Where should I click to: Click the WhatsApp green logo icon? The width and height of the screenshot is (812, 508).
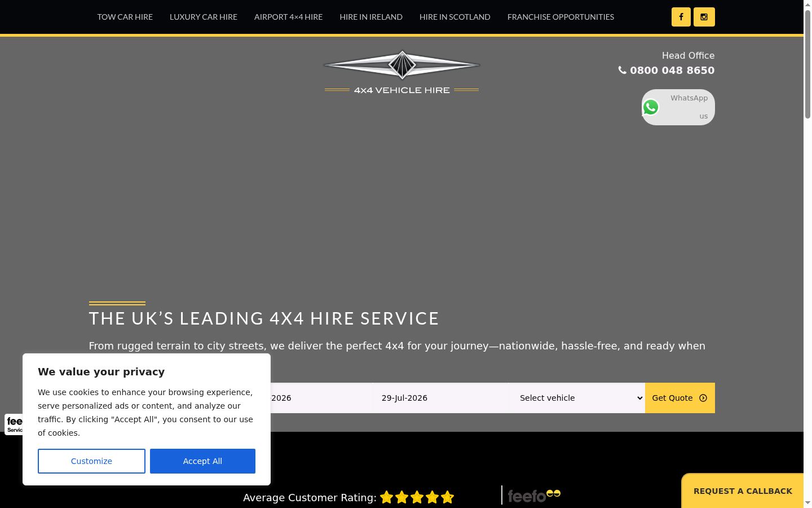click(x=651, y=107)
